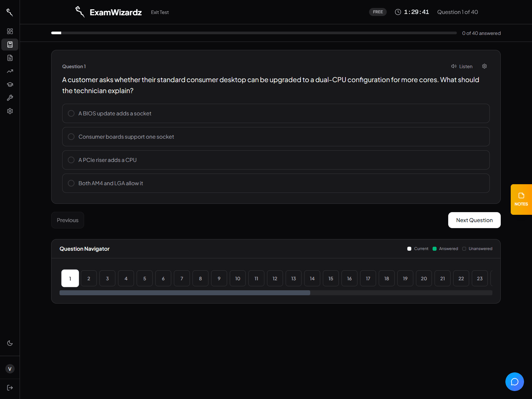Open the chat support bubble
The image size is (532, 399).
point(515,382)
